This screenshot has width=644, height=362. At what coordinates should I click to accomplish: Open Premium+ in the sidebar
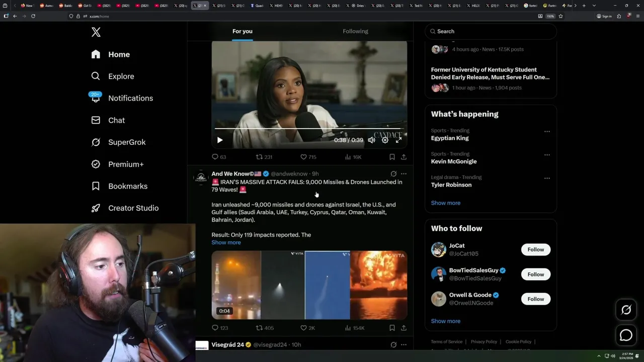pos(117,164)
